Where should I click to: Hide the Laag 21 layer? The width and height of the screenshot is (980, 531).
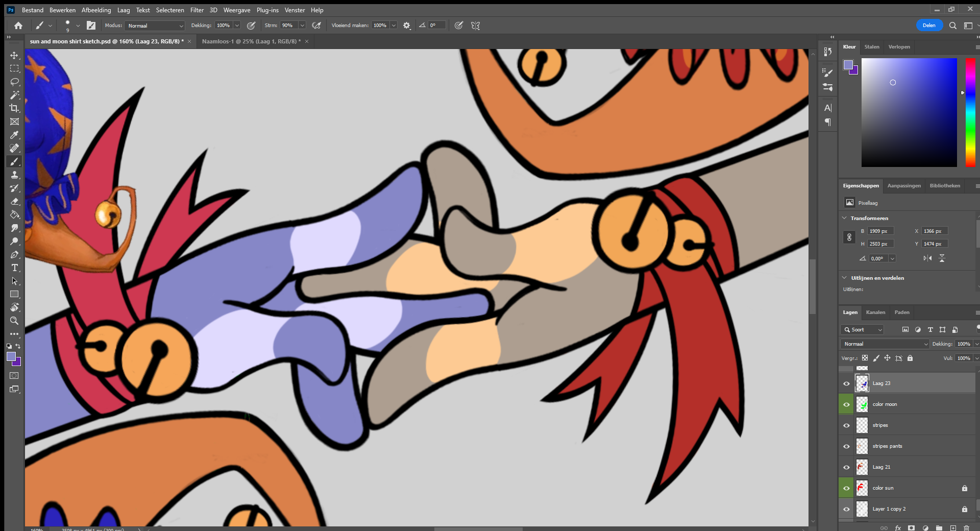[846, 467]
